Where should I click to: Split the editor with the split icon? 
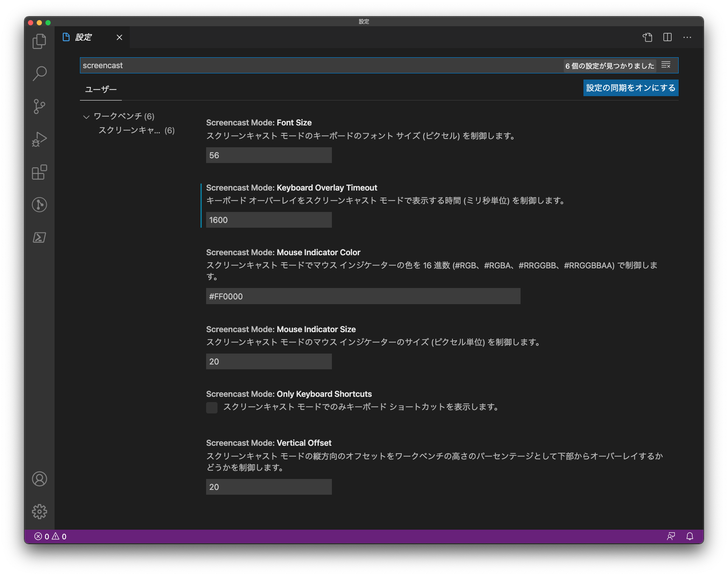pyautogui.click(x=667, y=37)
